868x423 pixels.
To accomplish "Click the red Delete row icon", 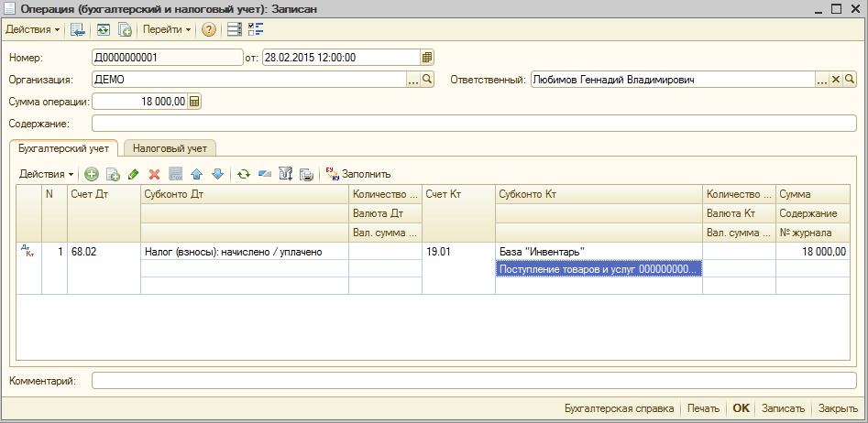I will click(154, 174).
